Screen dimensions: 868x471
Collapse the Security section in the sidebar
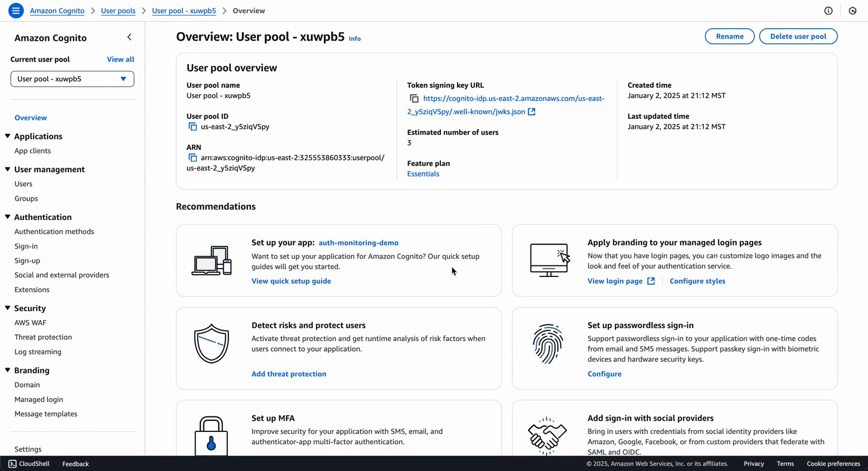coord(7,308)
